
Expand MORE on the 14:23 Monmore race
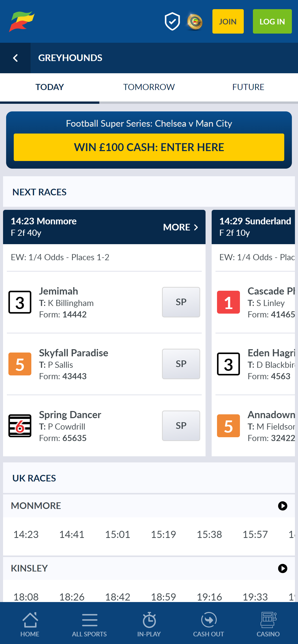(x=181, y=227)
